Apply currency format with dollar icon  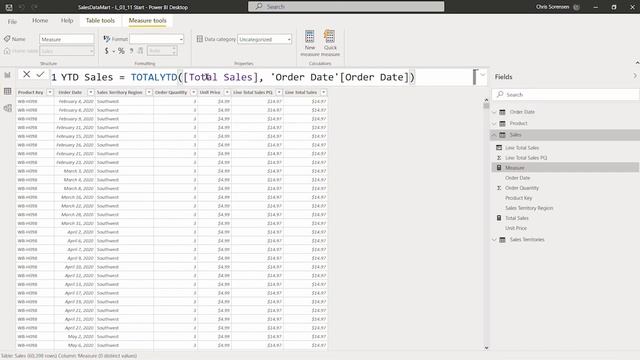point(107,51)
